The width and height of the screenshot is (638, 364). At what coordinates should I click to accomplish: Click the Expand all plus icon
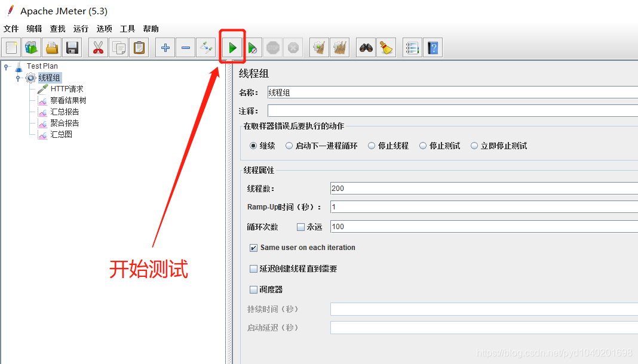pos(165,48)
